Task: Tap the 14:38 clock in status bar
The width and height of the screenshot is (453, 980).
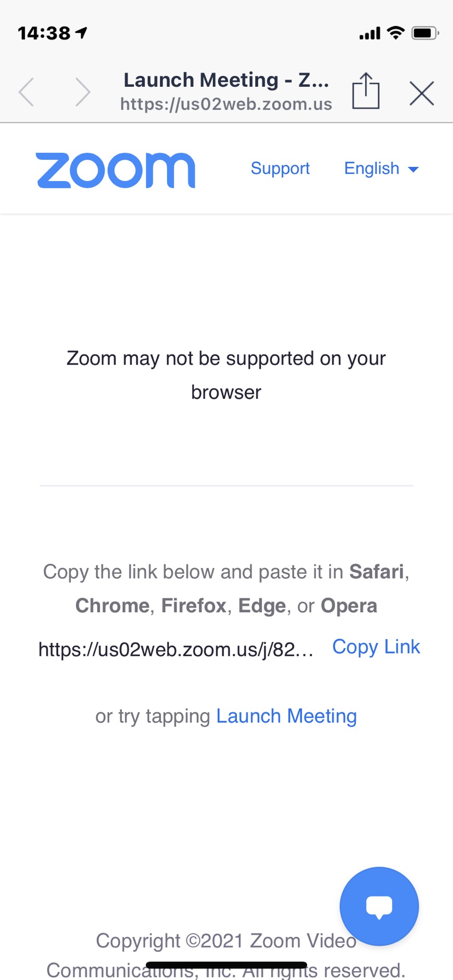Action: coord(44,33)
